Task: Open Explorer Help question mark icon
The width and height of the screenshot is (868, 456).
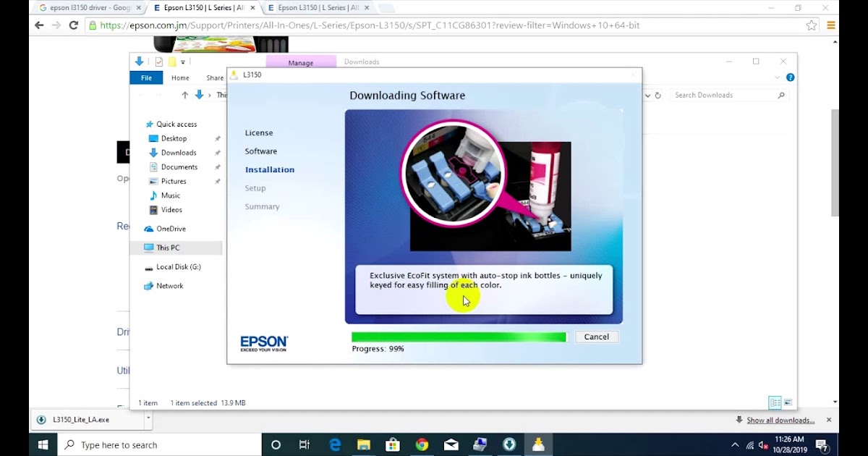Action: pyautogui.click(x=790, y=77)
